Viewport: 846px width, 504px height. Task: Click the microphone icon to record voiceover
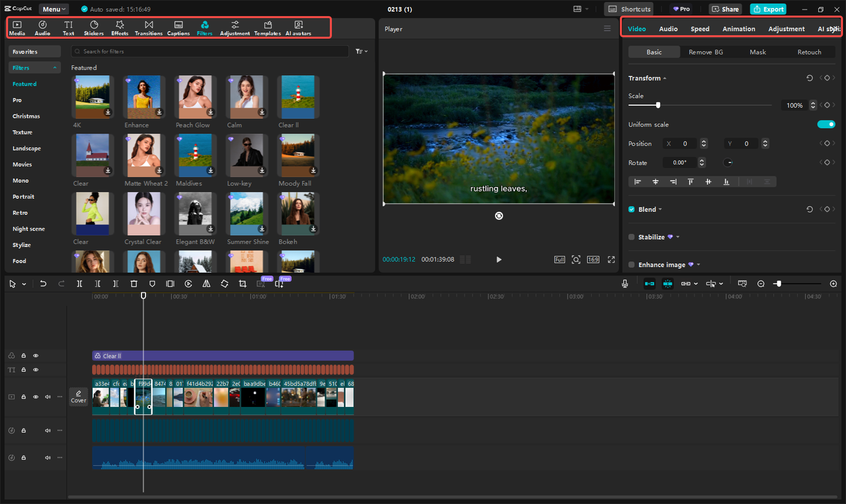point(625,283)
